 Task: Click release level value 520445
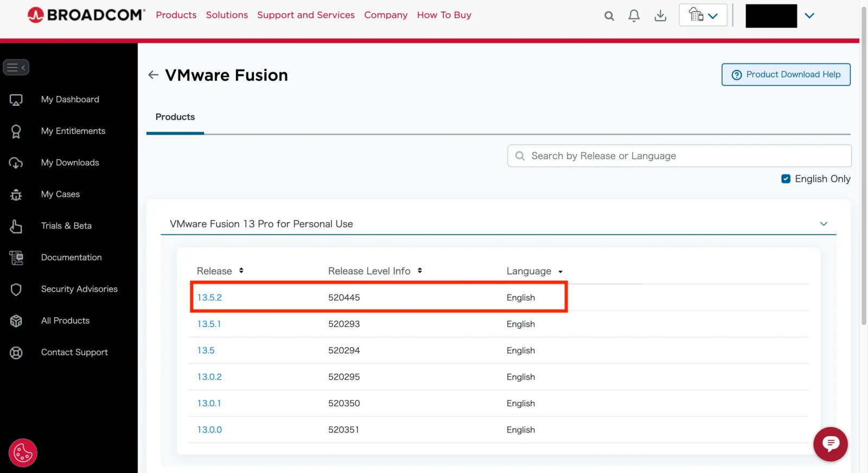tap(344, 298)
